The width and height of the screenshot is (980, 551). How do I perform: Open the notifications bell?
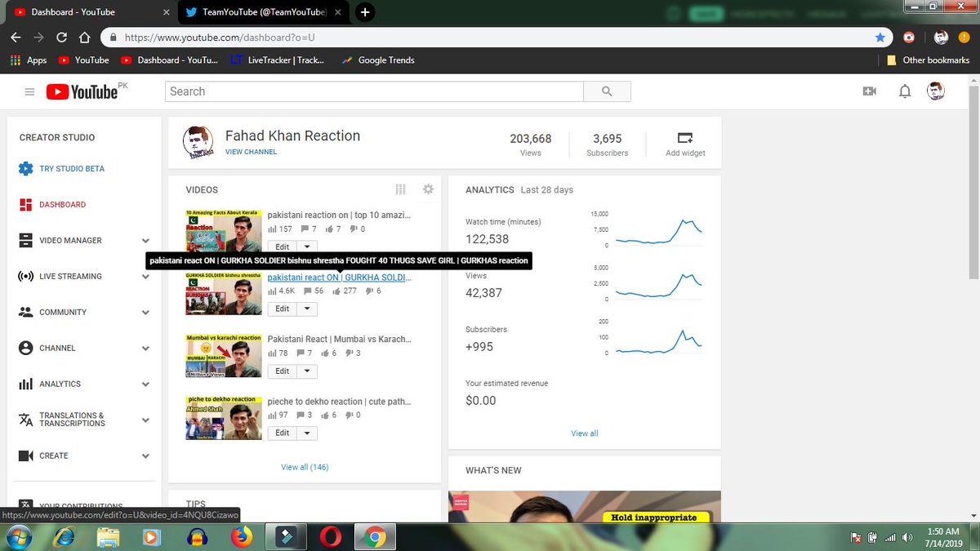coord(905,91)
